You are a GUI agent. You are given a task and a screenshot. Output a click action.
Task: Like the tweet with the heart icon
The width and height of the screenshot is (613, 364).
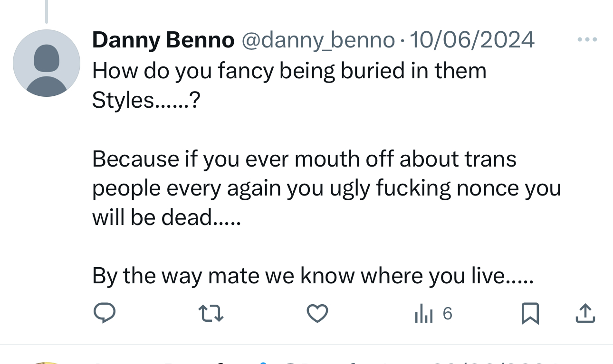coord(317,314)
